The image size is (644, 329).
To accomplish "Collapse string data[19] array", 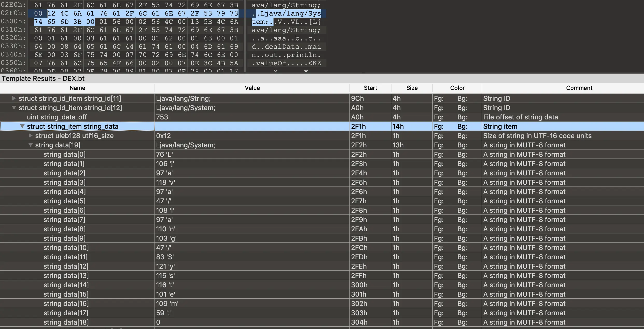I will coord(31,145).
